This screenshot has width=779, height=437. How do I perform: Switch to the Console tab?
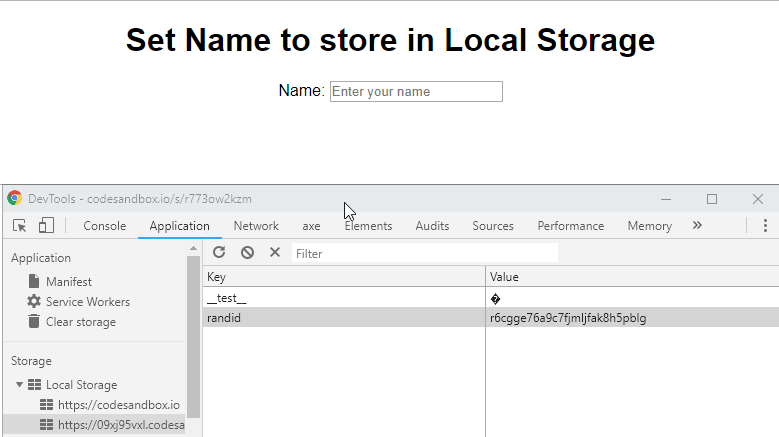tap(104, 226)
